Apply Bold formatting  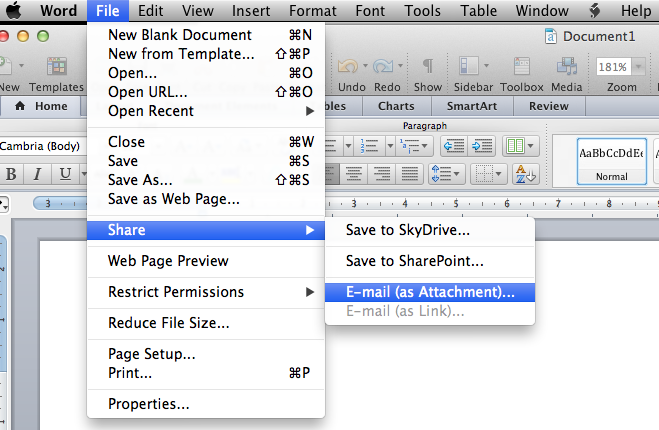(x=11, y=174)
